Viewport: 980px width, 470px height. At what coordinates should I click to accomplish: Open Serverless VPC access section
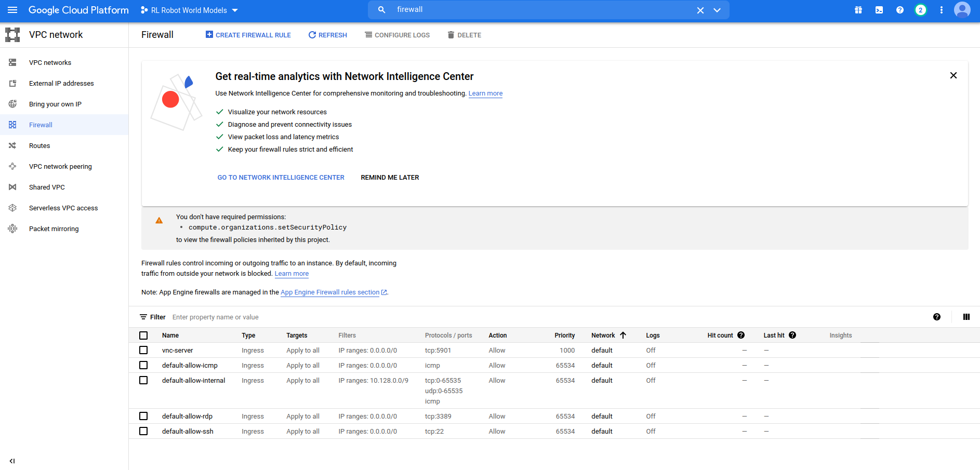pos(63,208)
